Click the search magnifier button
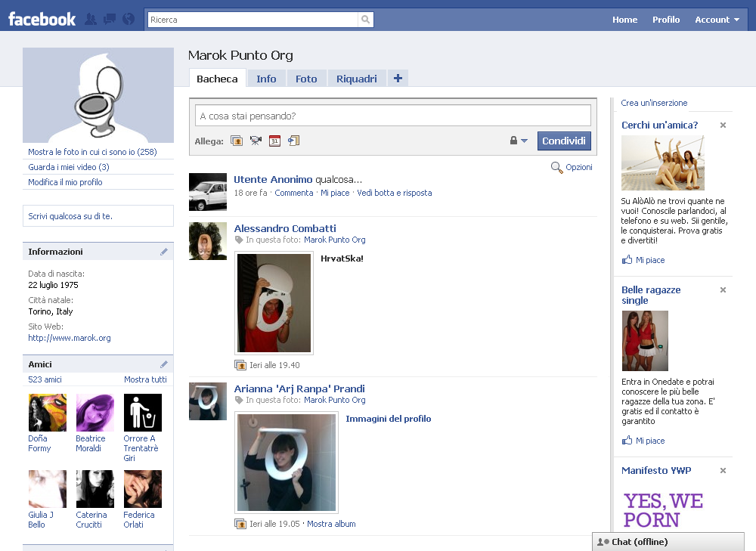Image resolution: width=756 pixels, height=551 pixels. tap(365, 20)
